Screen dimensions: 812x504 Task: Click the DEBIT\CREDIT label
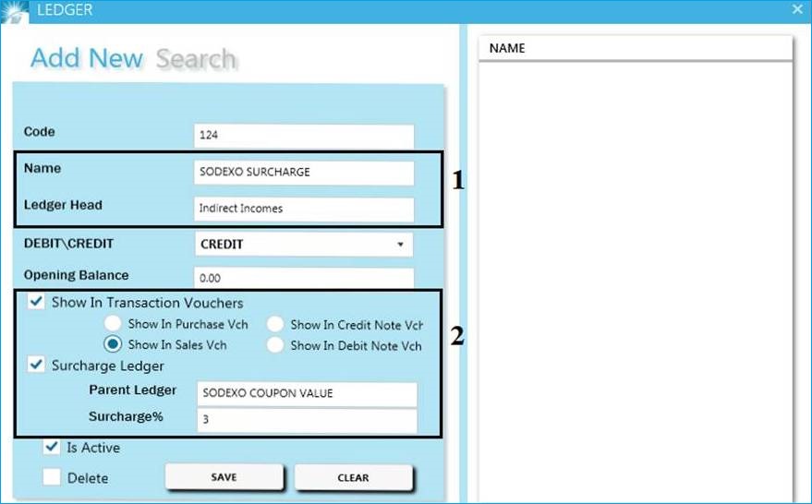68,244
